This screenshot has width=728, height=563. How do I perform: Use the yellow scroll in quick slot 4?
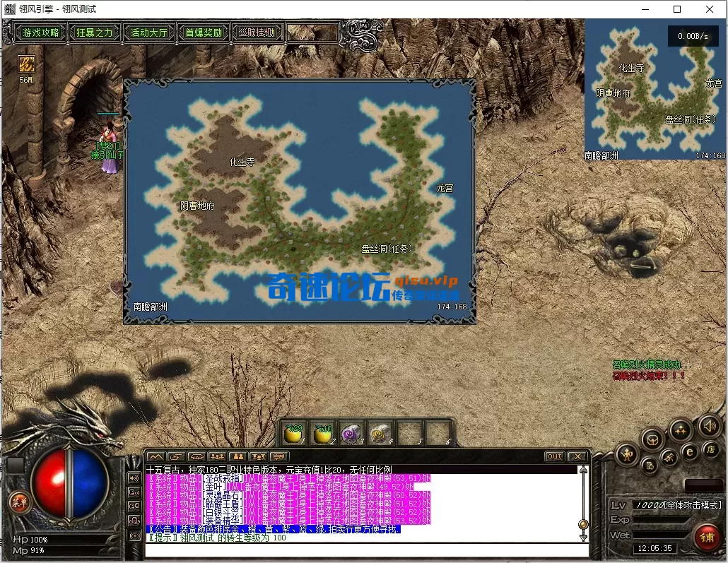click(380, 434)
